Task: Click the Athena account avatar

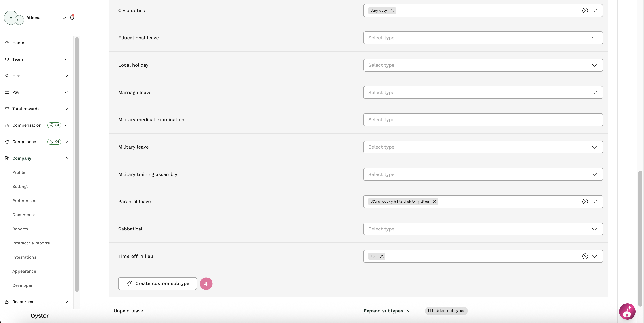Action: (x=14, y=18)
